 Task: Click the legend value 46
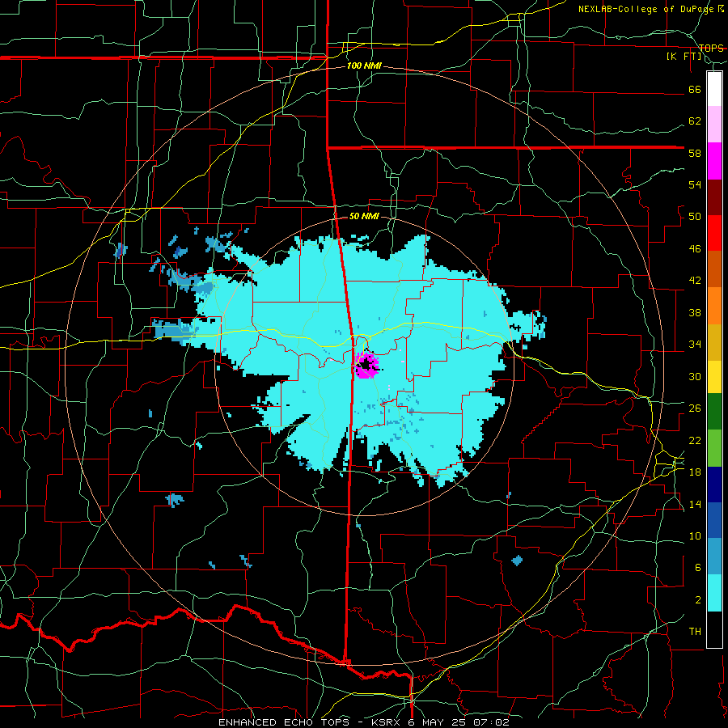coord(695,249)
